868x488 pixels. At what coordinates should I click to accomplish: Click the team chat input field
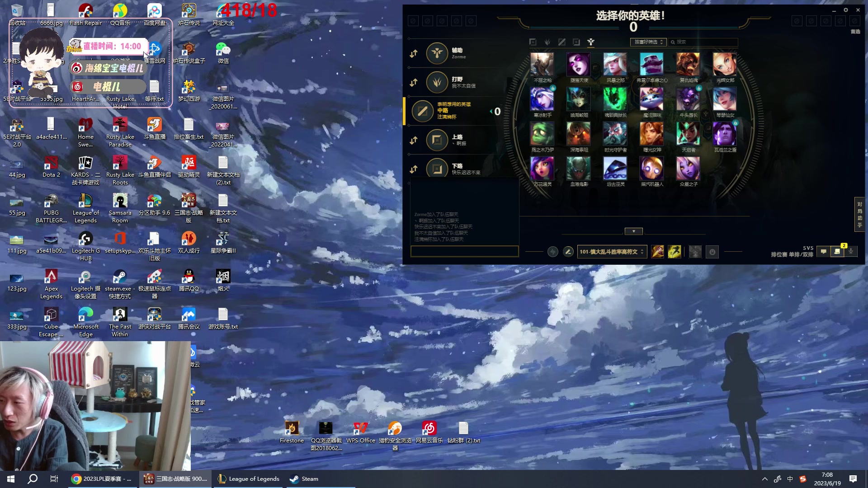(x=464, y=251)
